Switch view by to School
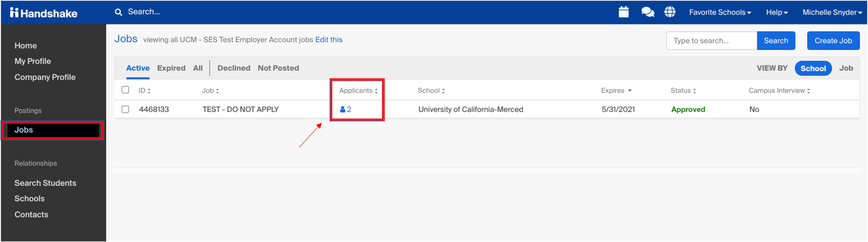Screen dimensions: 868x242 click(813, 69)
